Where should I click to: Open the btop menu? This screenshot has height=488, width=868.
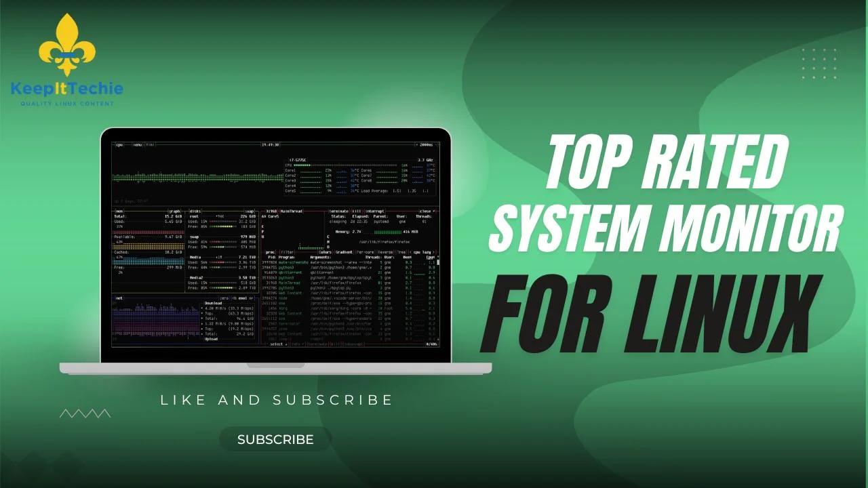coord(136,144)
